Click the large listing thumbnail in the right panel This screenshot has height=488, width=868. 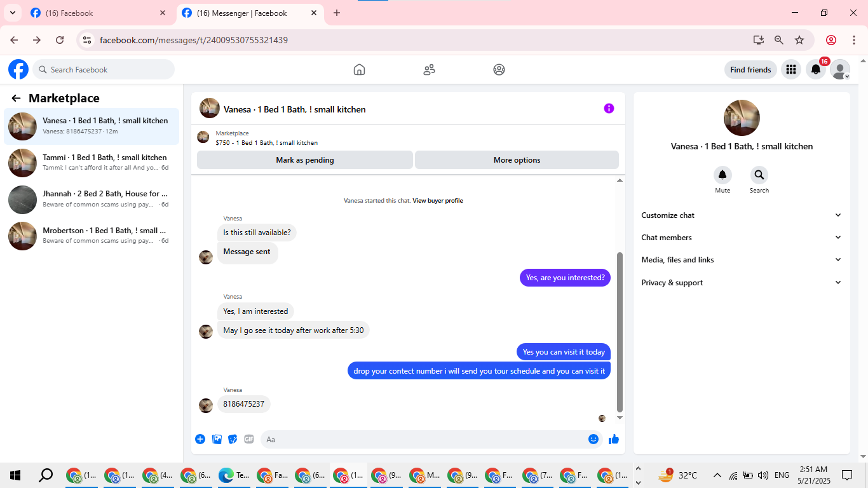[742, 118]
